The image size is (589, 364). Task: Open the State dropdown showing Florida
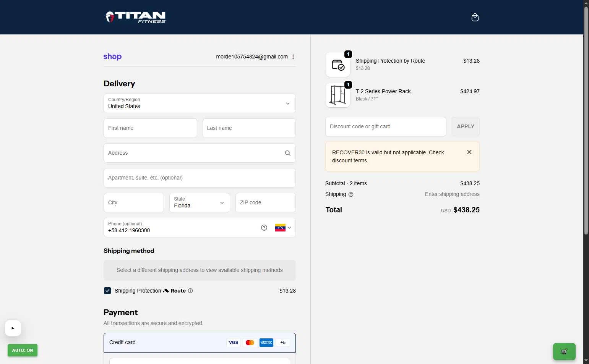click(x=200, y=203)
